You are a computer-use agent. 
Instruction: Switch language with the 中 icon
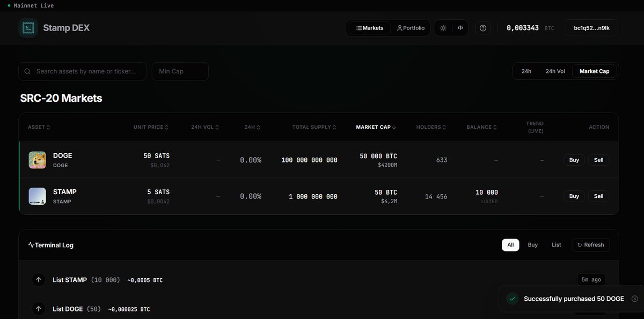[460, 28]
